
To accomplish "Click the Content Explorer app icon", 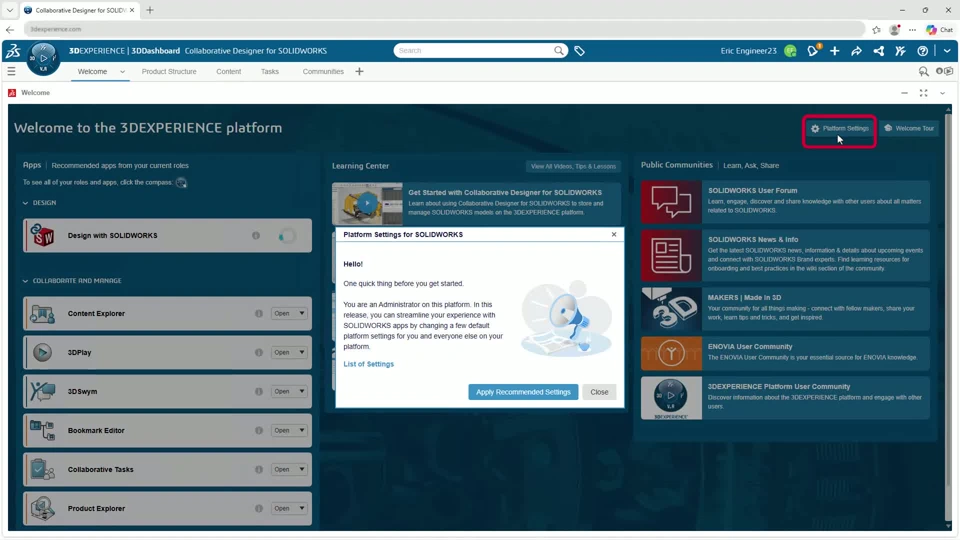I will (42, 313).
